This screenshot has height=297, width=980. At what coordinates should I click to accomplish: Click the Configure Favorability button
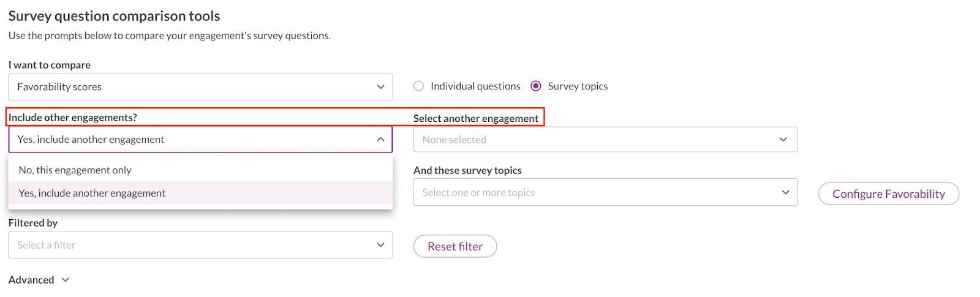point(888,194)
